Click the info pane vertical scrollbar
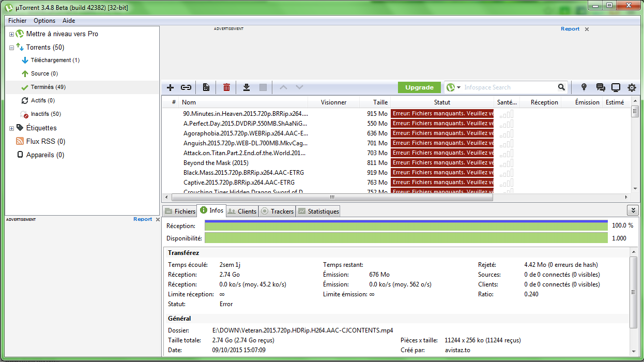Image resolution: width=644 pixels, height=362 pixels. point(633,292)
